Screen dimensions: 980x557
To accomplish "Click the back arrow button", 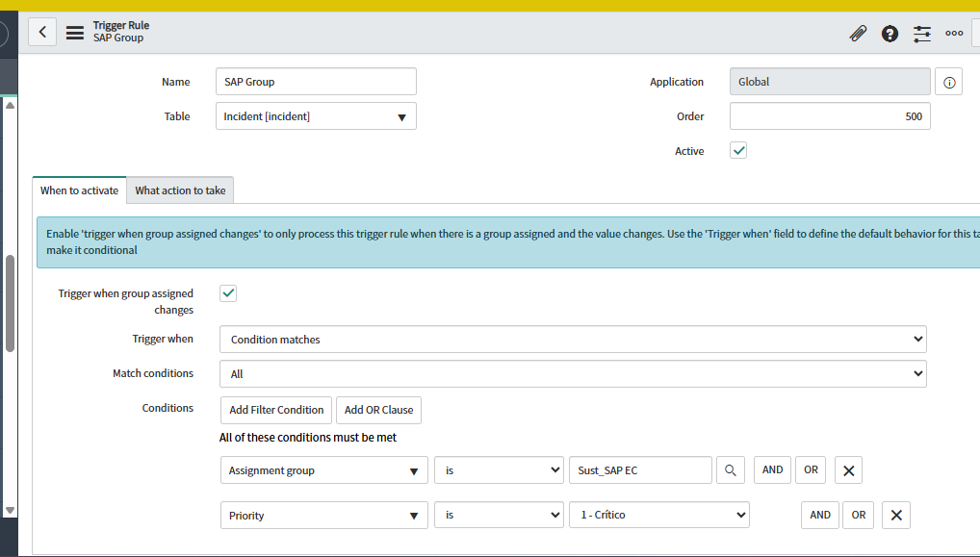I will [42, 32].
